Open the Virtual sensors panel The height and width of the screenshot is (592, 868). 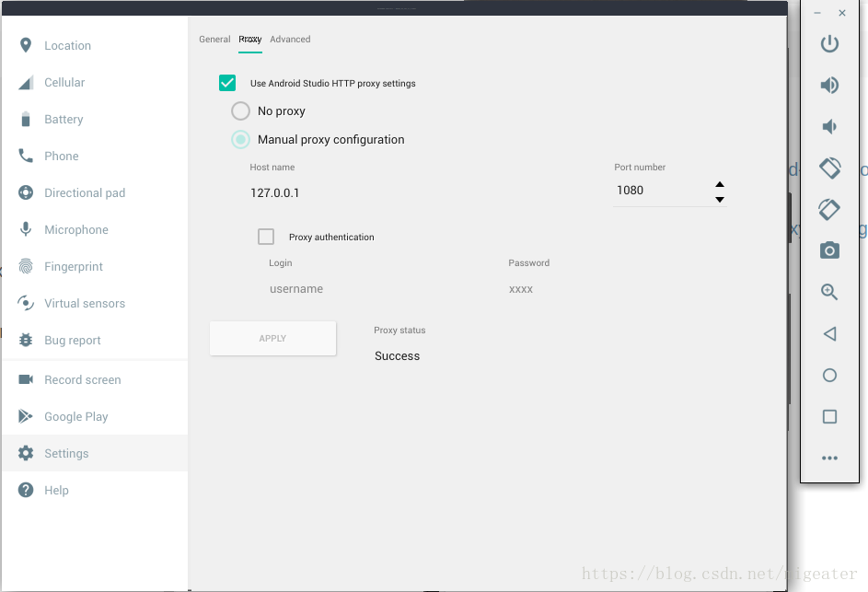point(95,304)
